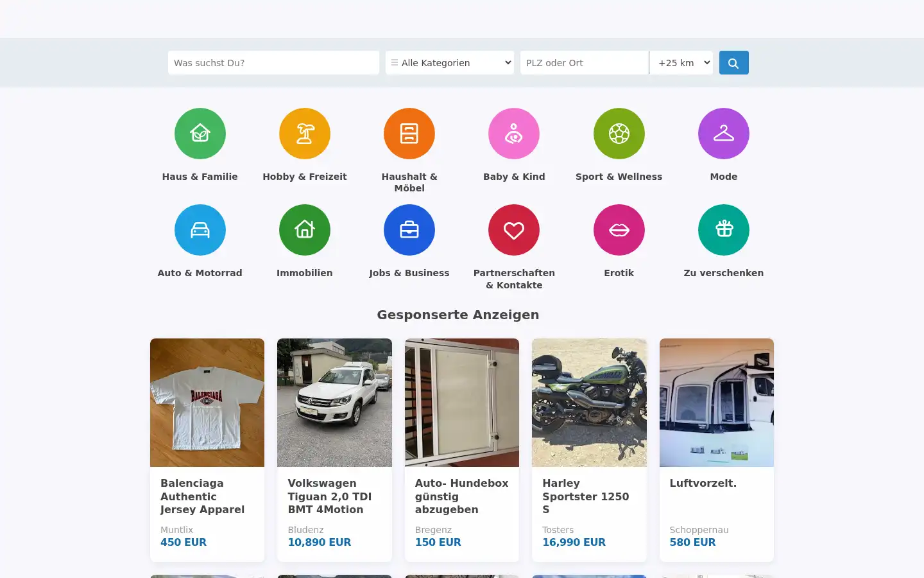Viewport: 924px width, 578px height.
Task: Expand the +25 km radius dropdown
Action: (x=681, y=63)
